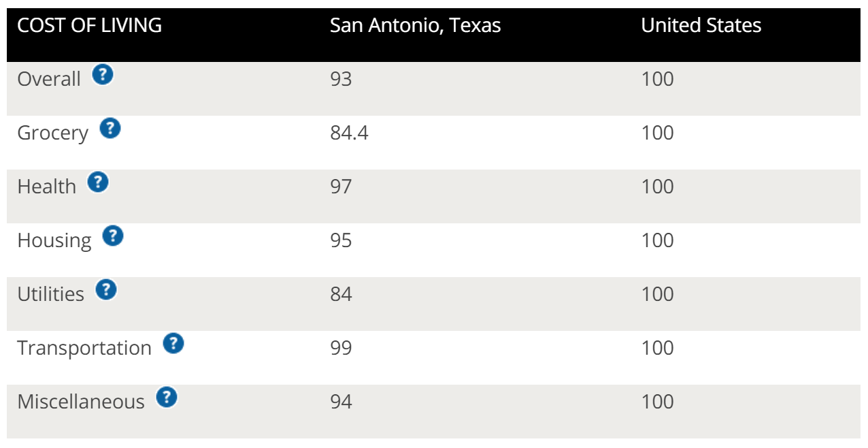The width and height of the screenshot is (868, 448).
Task: Show info for Housing via help icon
Action: [x=113, y=236]
